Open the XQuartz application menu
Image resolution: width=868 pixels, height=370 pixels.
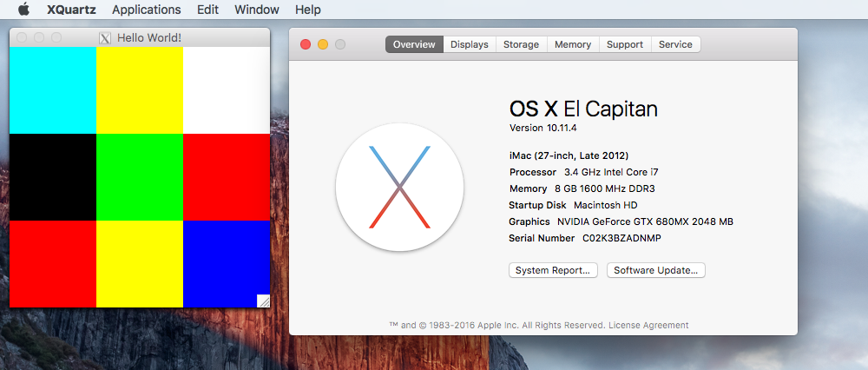click(71, 10)
